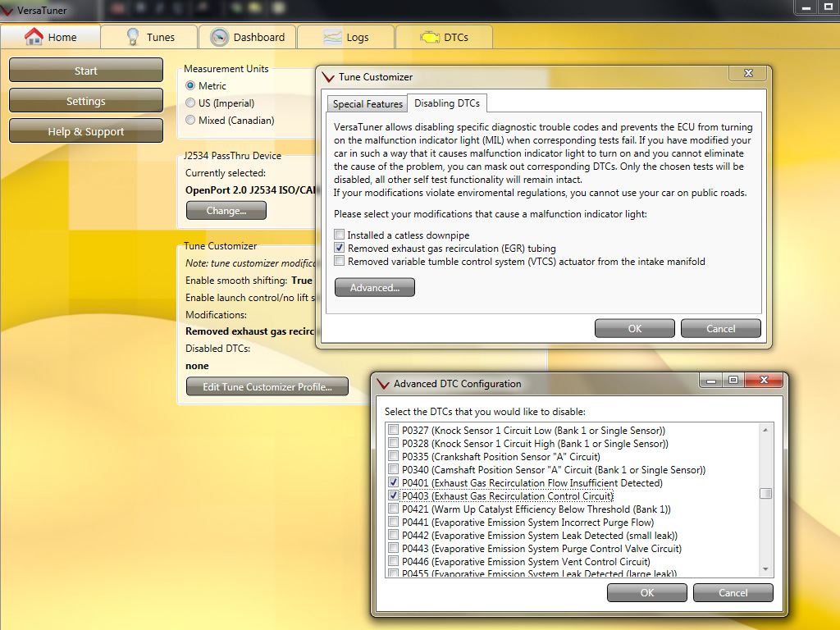The image size is (840, 630).
Task: Select Mixed (Canadian) measurement units
Action: tap(190, 120)
